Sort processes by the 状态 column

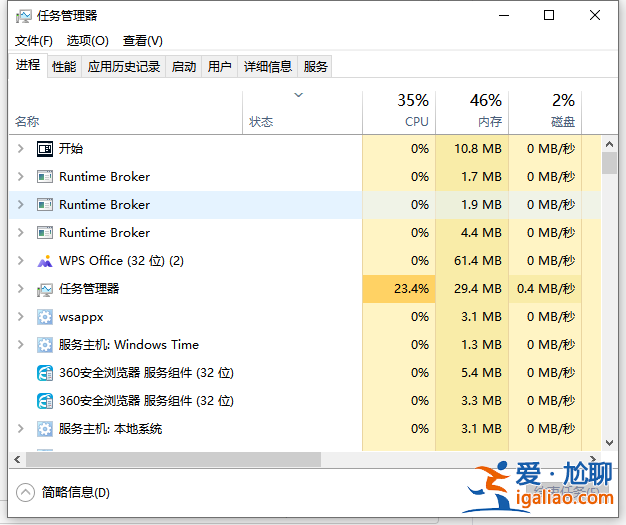coord(302,113)
